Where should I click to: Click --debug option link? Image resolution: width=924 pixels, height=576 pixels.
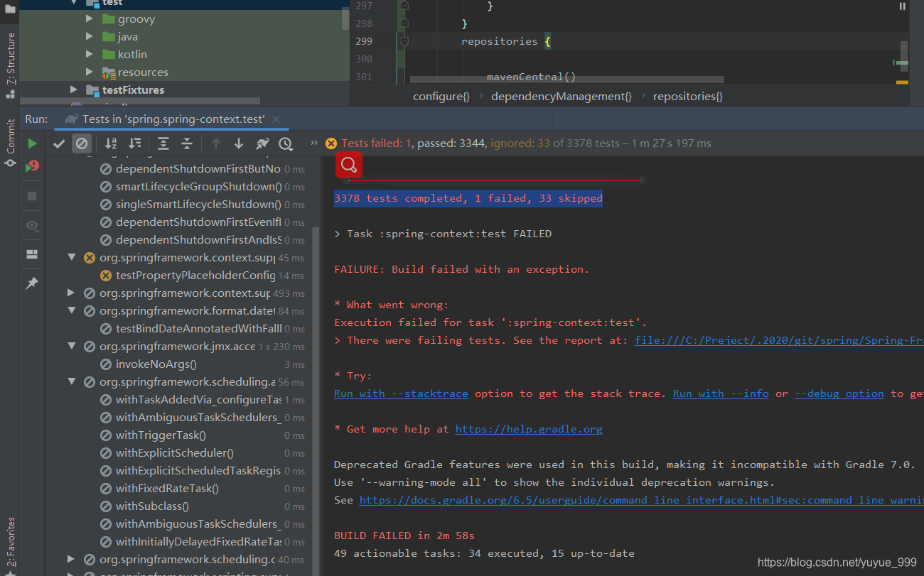click(839, 394)
